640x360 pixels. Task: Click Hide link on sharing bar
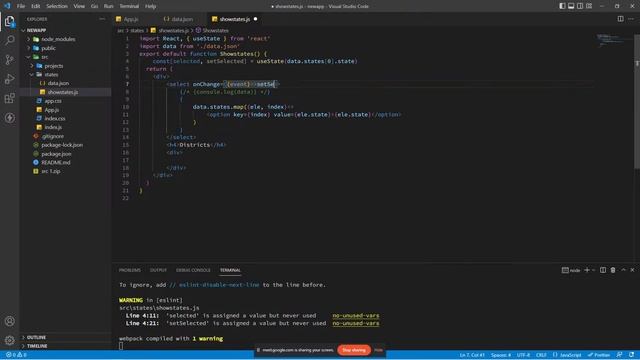click(379, 350)
